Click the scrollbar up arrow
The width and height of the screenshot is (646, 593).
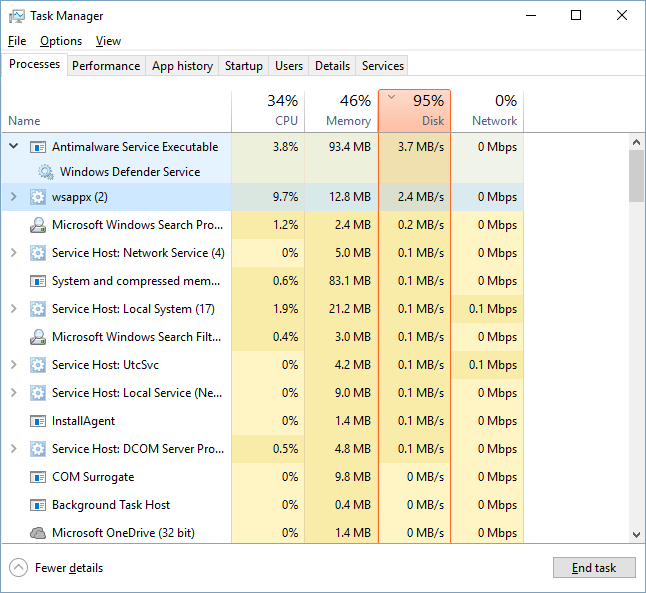tap(636, 143)
